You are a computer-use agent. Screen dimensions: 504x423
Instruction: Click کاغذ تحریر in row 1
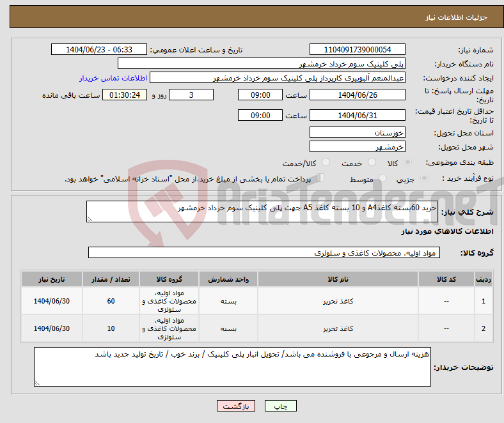click(338, 301)
